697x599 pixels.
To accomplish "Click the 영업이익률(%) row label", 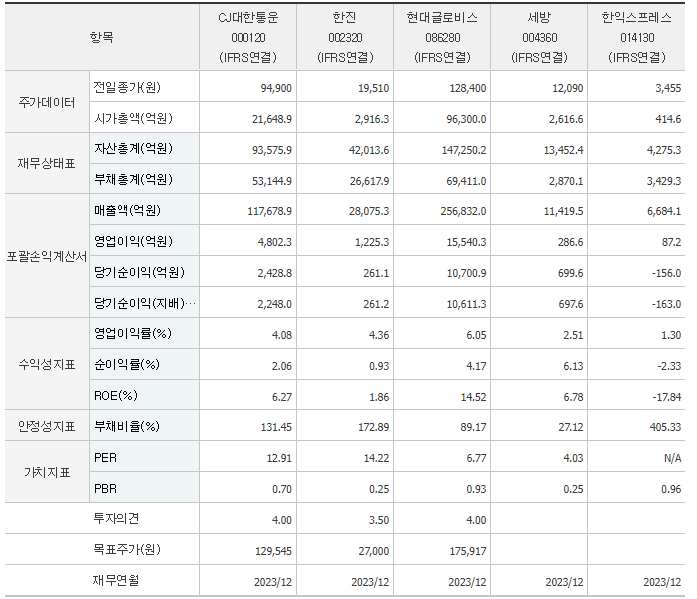I will coord(132,334).
